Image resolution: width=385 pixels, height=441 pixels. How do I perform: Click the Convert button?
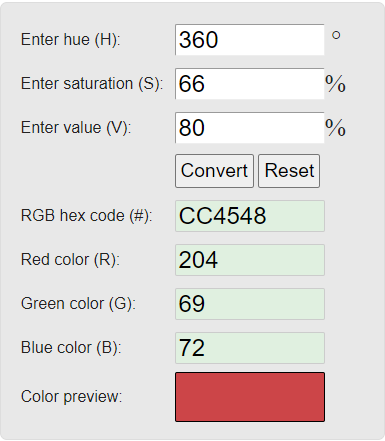coord(214,171)
